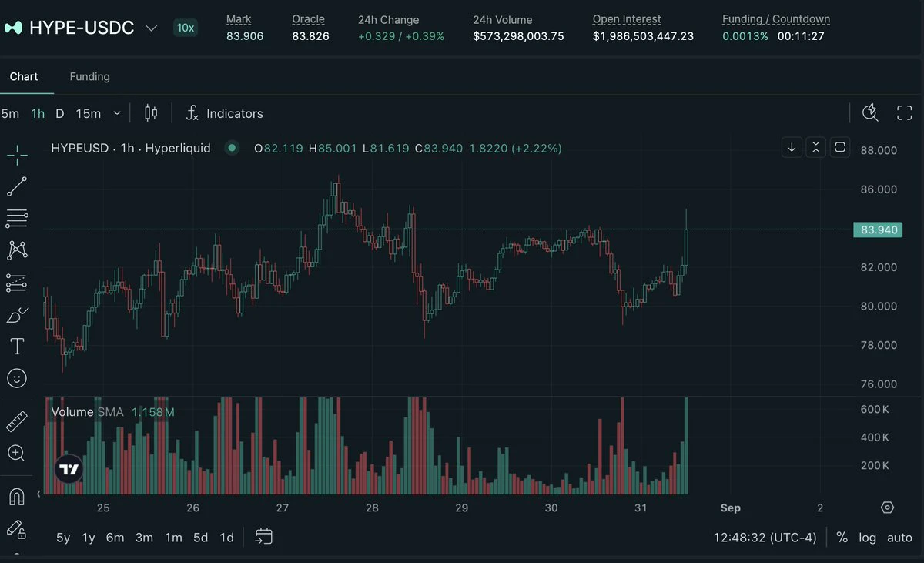
Task: Open the Fibonacci retracement tool
Action: click(x=17, y=219)
